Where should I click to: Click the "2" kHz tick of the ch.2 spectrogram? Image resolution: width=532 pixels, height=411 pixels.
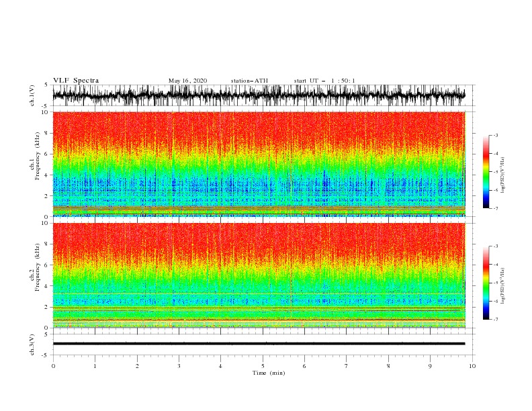click(x=46, y=307)
